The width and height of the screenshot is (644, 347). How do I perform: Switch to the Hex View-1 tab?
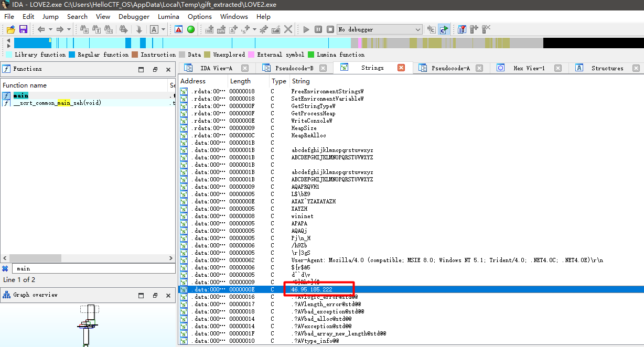point(529,68)
